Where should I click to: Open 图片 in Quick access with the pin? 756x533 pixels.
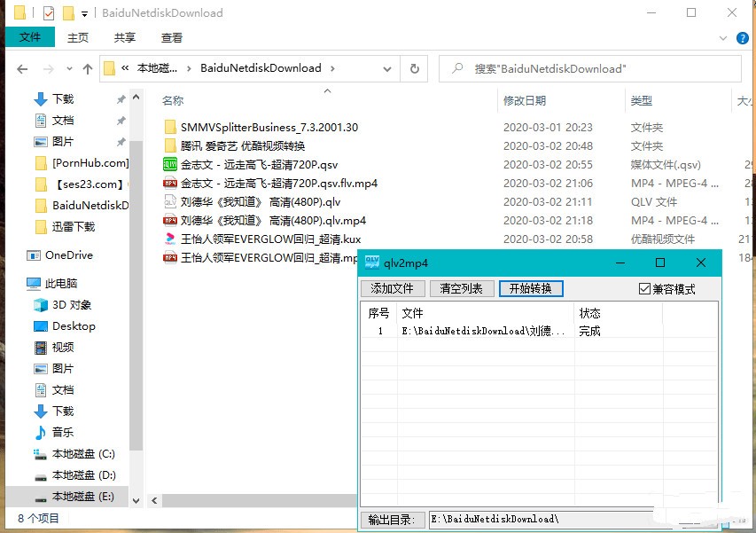(x=63, y=141)
